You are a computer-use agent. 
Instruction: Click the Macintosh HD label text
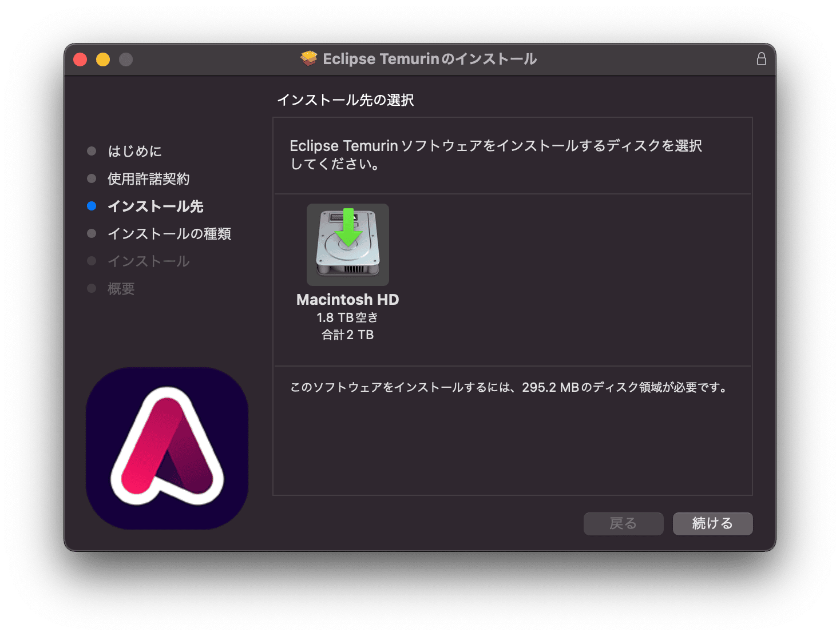[x=347, y=299]
